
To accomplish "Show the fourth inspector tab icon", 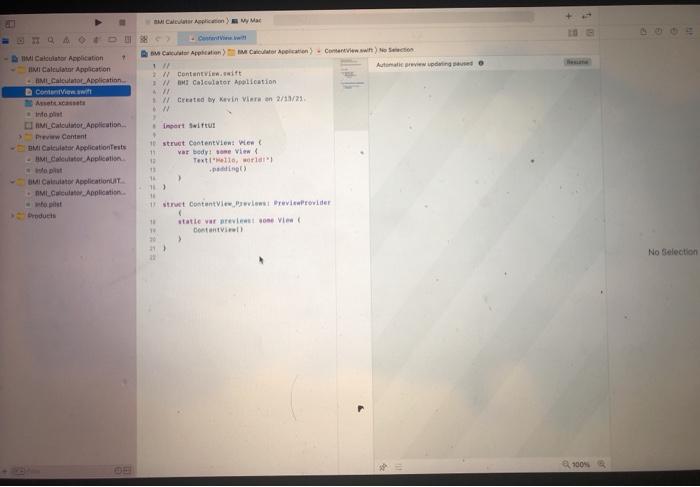I will point(690,31).
